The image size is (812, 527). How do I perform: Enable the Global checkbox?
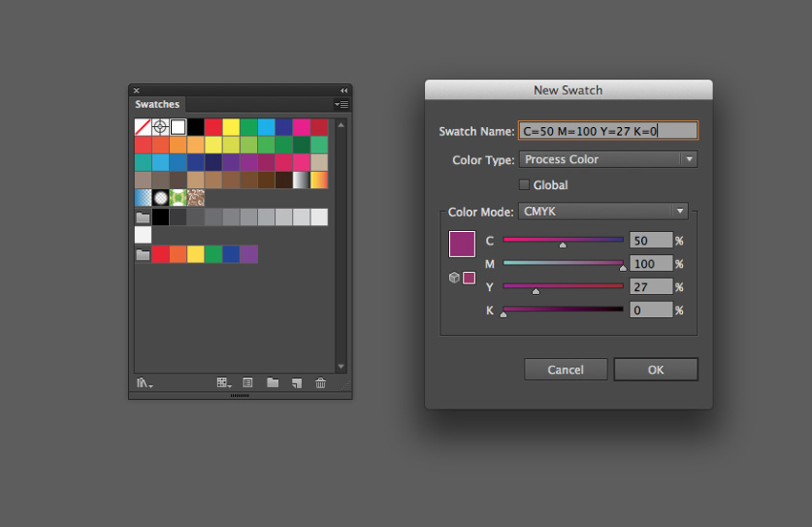point(524,185)
